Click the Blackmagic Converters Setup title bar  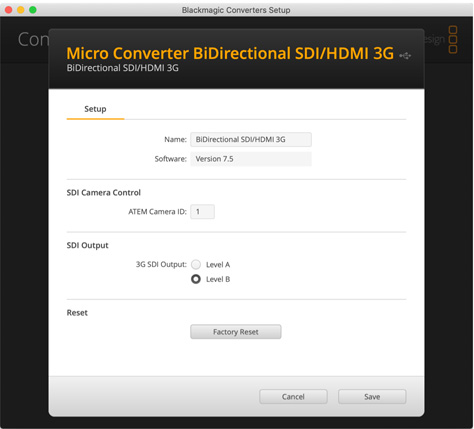(236, 10)
